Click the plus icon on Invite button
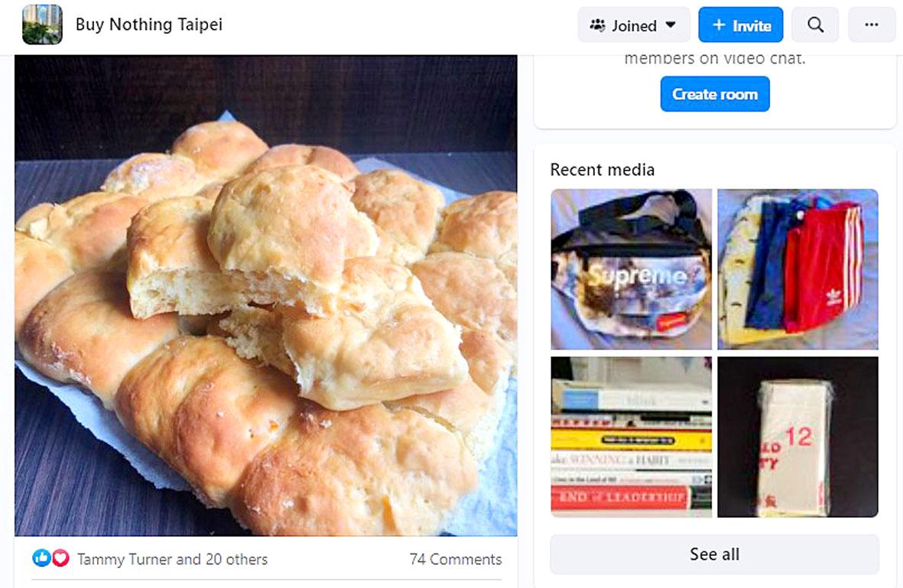This screenshot has height=588, width=903. point(718,24)
